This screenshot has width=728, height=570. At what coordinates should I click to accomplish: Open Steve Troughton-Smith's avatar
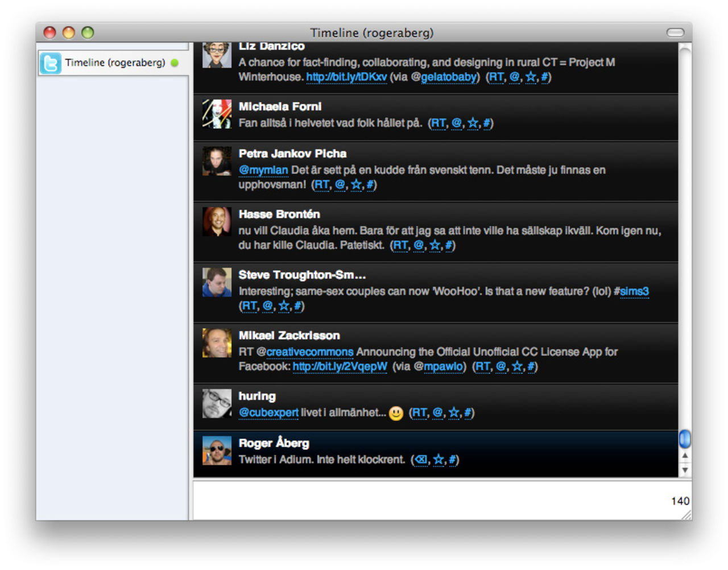point(217,282)
